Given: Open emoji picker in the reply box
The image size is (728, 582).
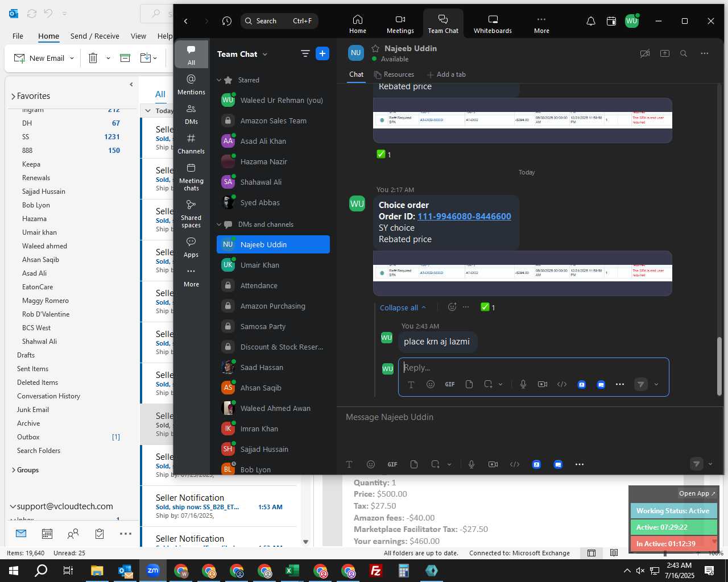Looking at the screenshot, I should tap(431, 384).
